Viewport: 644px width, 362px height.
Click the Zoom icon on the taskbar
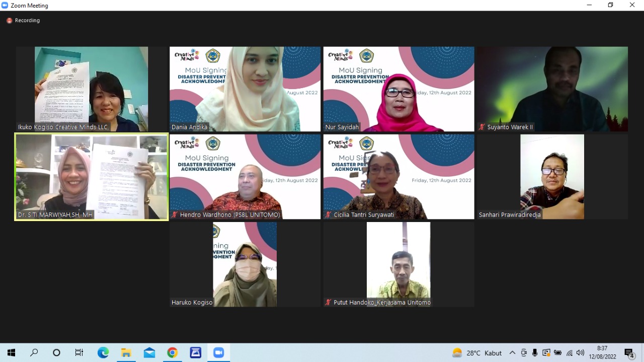(219, 353)
